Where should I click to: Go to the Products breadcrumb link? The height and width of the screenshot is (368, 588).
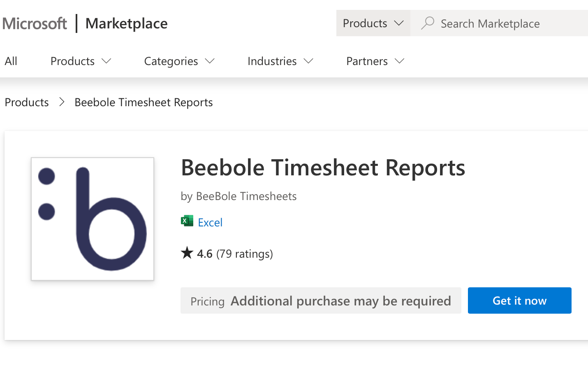27,102
